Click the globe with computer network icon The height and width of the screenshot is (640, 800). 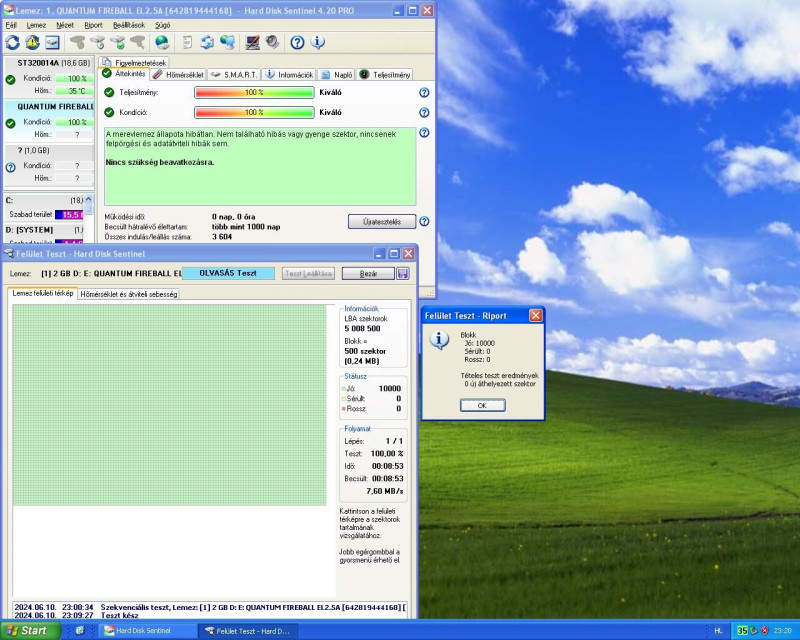pos(227,42)
